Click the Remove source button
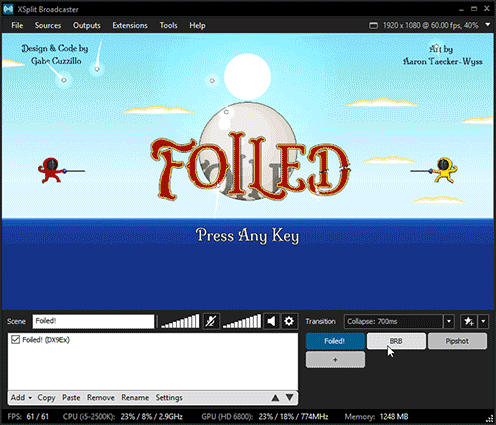The width and height of the screenshot is (496, 425). (x=101, y=397)
